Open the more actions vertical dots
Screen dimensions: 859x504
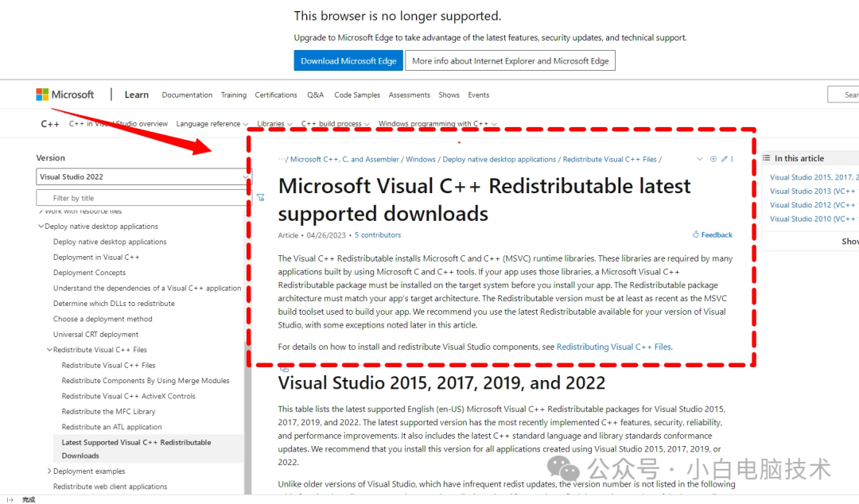click(732, 159)
